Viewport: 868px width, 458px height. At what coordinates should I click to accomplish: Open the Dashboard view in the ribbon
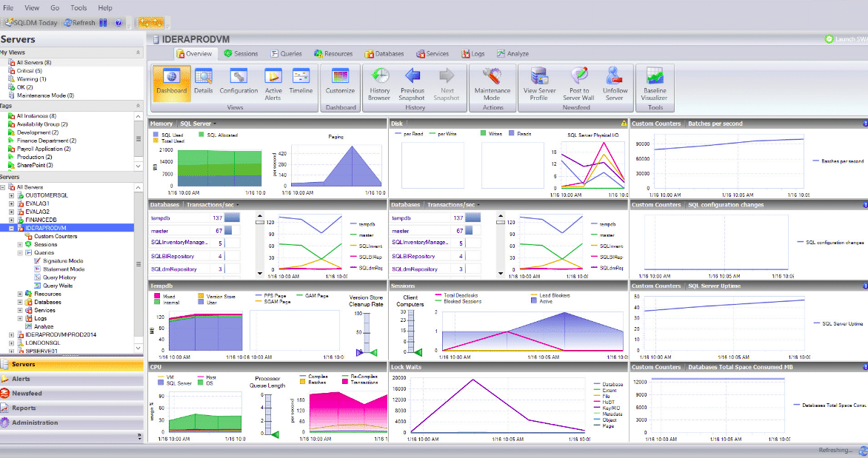(x=172, y=84)
